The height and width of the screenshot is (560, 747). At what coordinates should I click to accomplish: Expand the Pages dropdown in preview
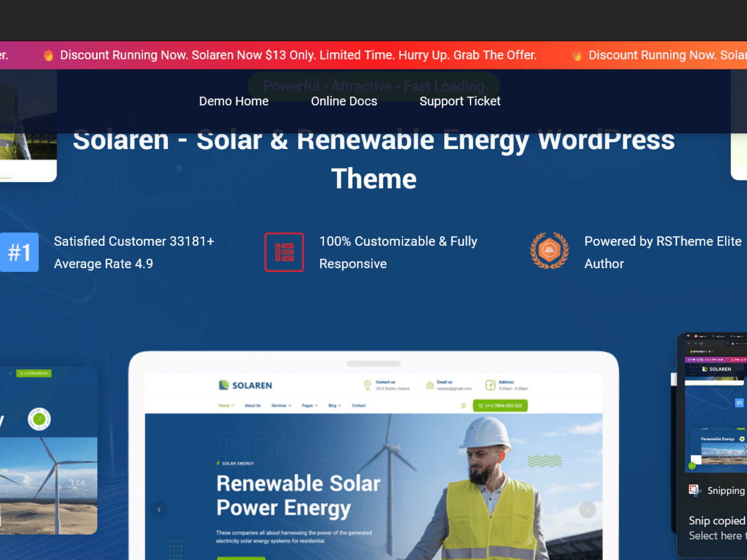(x=310, y=405)
